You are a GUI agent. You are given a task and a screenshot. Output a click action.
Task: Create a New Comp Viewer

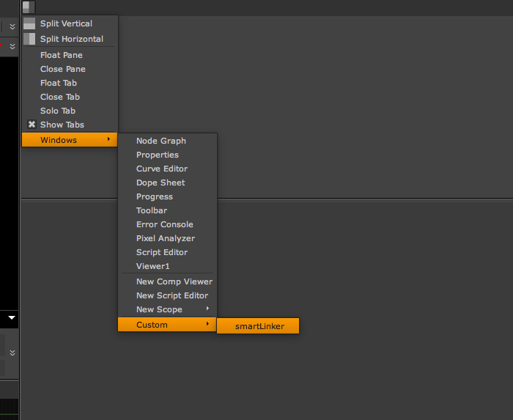pyautogui.click(x=174, y=281)
